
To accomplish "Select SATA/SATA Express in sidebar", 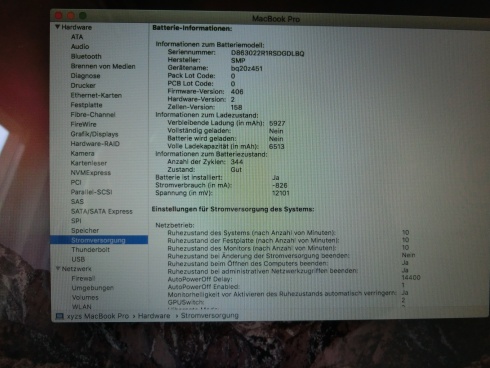I will click(102, 211).
